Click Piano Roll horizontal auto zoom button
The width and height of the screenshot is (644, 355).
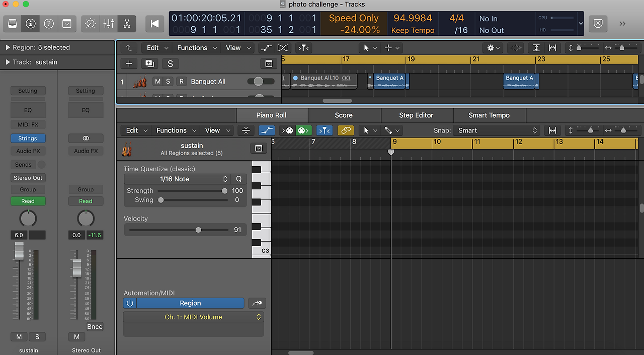coord(552,130)
